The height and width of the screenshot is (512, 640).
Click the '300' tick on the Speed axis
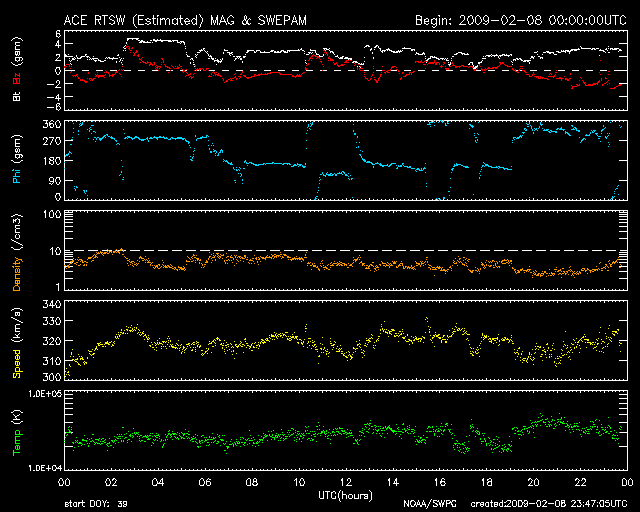[52, 376]
